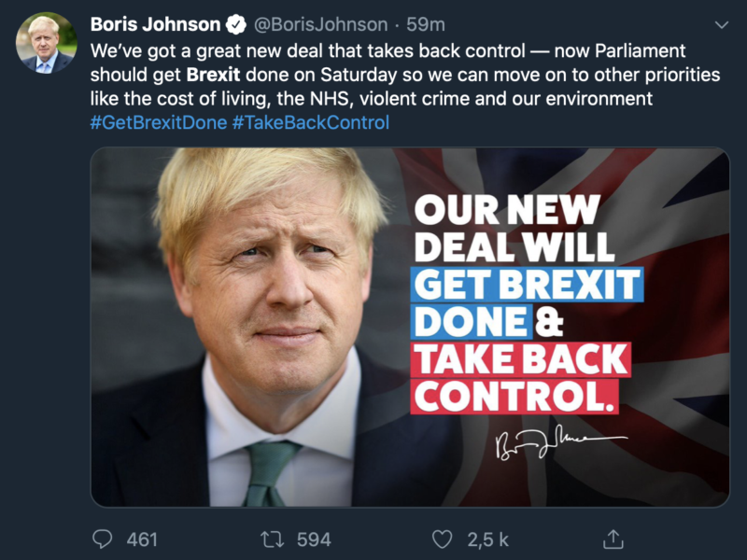The image size is (747, 560).
Task: Click the Boris Johnson display name
Action: click(155, 24)
